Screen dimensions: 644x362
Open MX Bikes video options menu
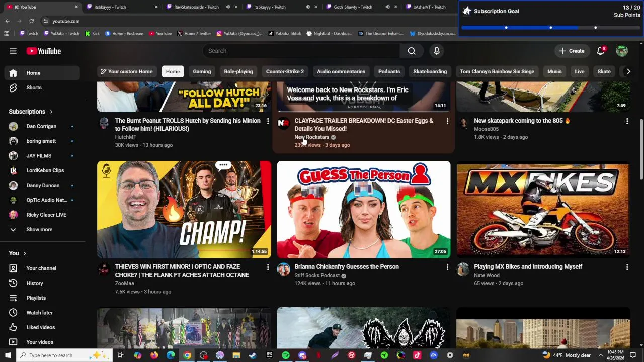[627, 267]
